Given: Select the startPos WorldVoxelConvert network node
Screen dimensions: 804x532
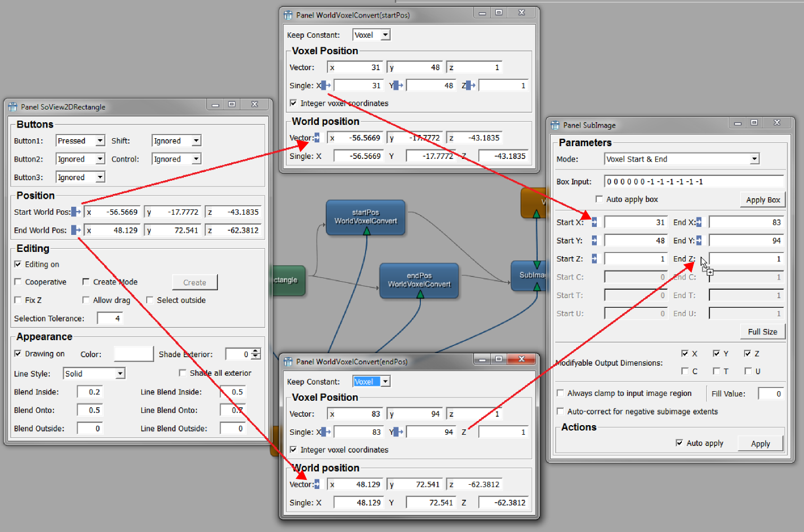Looking at the screenshot, I should [366, 217].
